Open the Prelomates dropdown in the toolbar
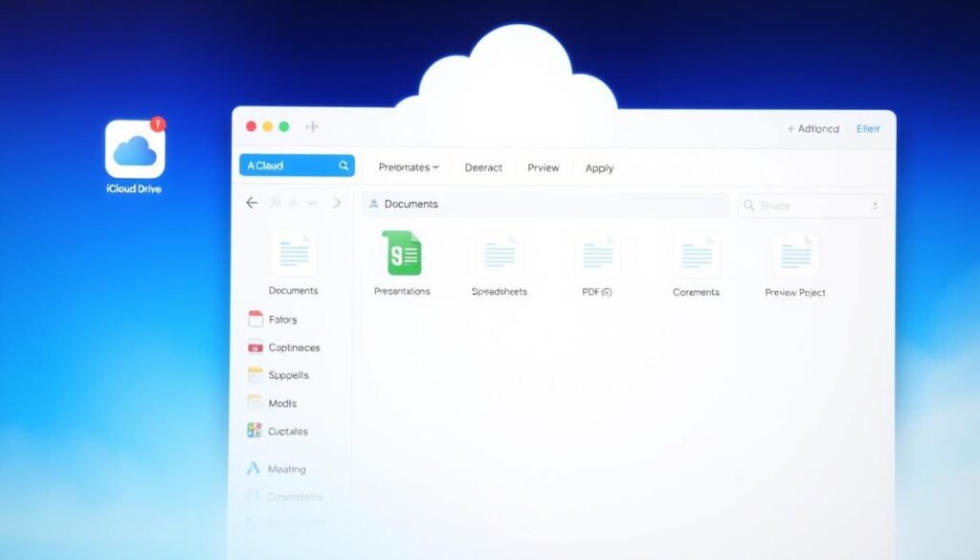This screenshot has width=980, height=560. pos(407,168)
